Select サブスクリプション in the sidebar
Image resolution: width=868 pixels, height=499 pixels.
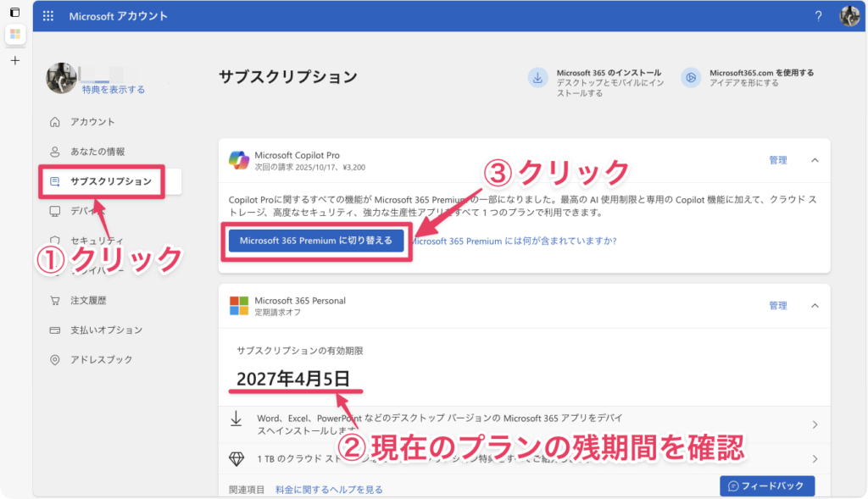click(x=110, y=181)
